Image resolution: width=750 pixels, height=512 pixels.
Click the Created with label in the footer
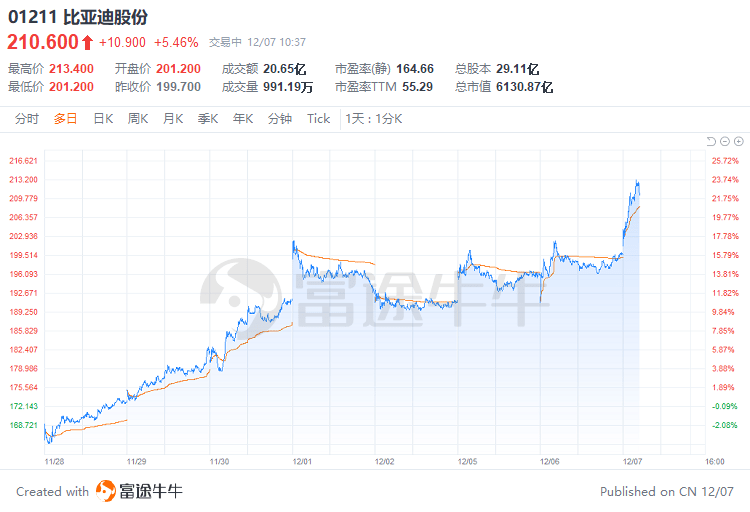(x=53, y=491)
